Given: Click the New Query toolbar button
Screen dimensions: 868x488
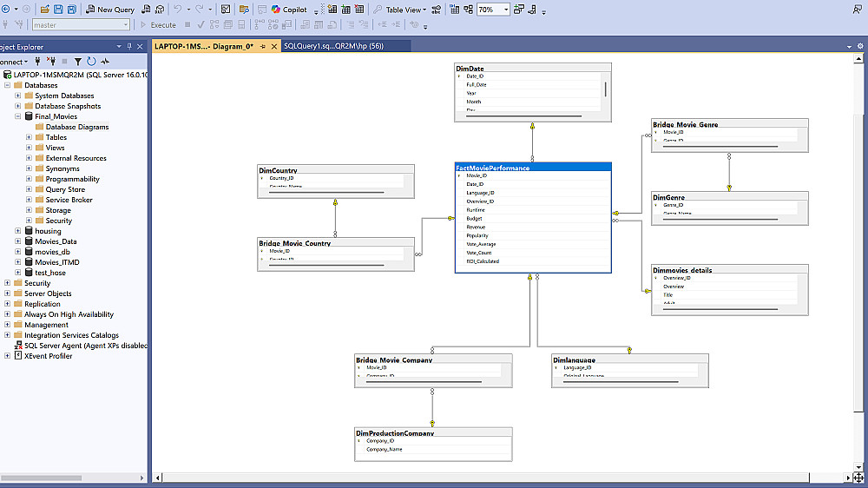Looking at the screenshot, I should tap(109, 10).
